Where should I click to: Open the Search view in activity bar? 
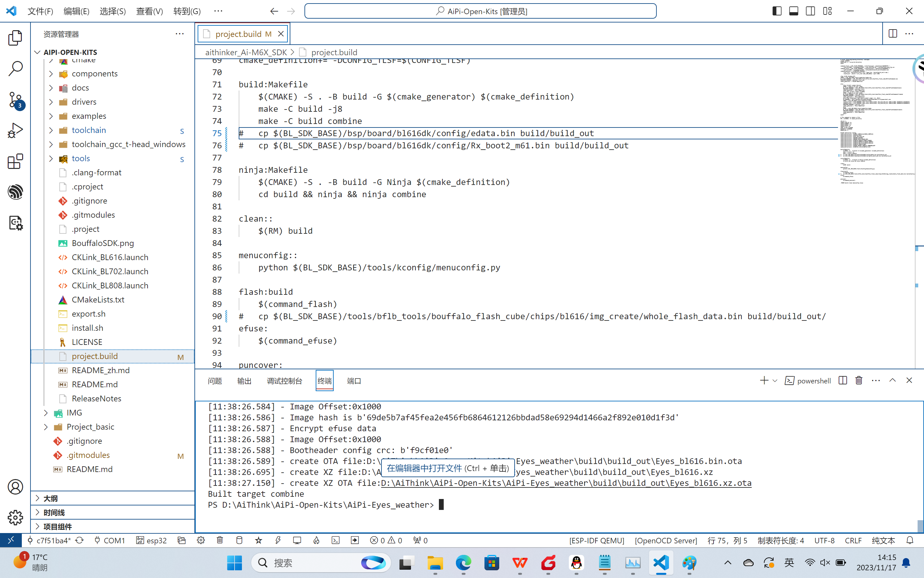tap(15, 69)
